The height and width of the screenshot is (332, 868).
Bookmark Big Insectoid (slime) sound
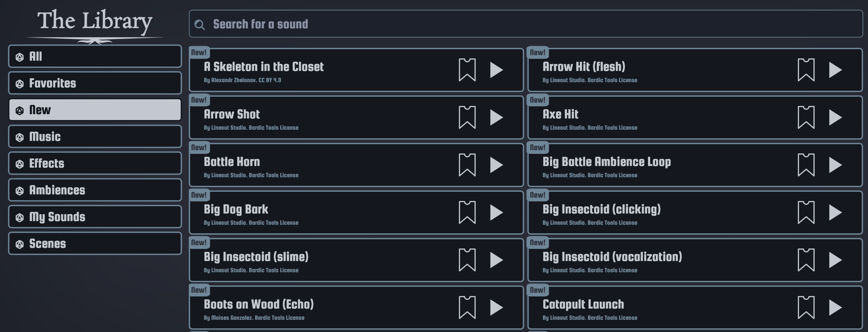pyautogui.click(x=467, y=260)
